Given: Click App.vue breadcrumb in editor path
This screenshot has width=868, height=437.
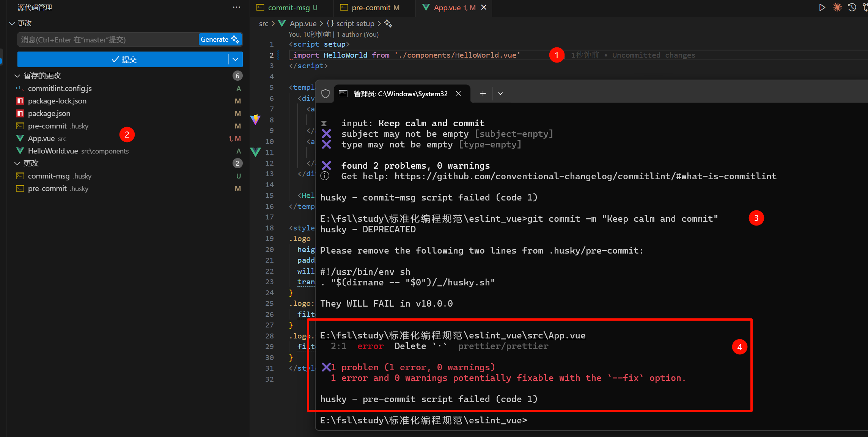Looking at the screenshot, I should coord(303,23).
